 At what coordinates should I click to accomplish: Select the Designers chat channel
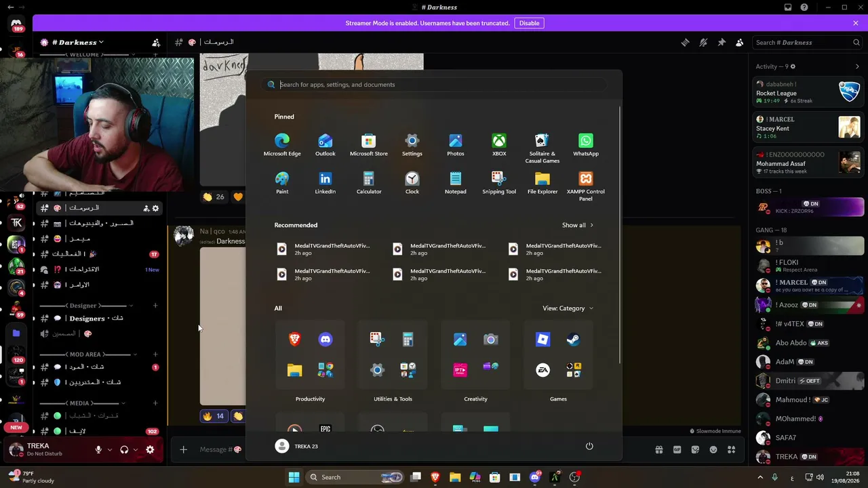click(x=99, y=319)
